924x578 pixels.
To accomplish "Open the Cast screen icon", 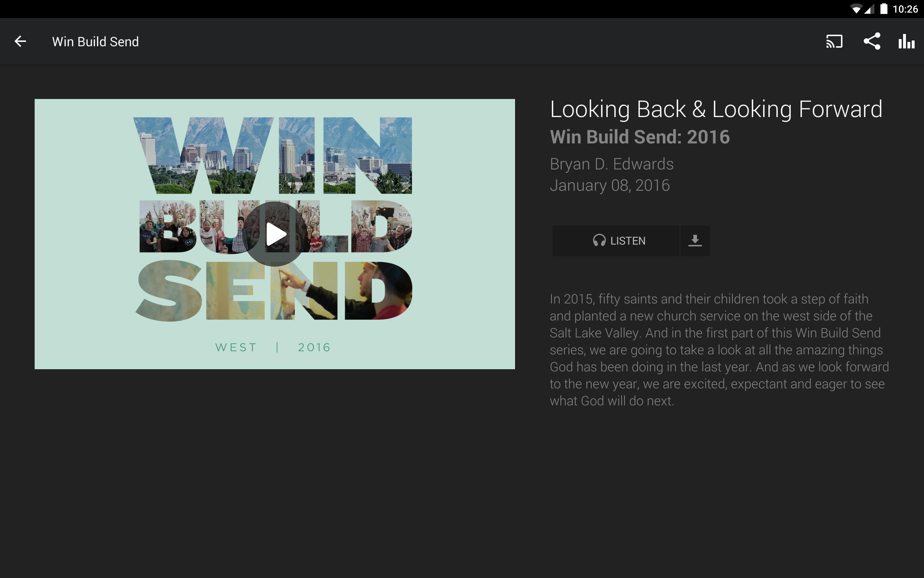I will [834, 41].
